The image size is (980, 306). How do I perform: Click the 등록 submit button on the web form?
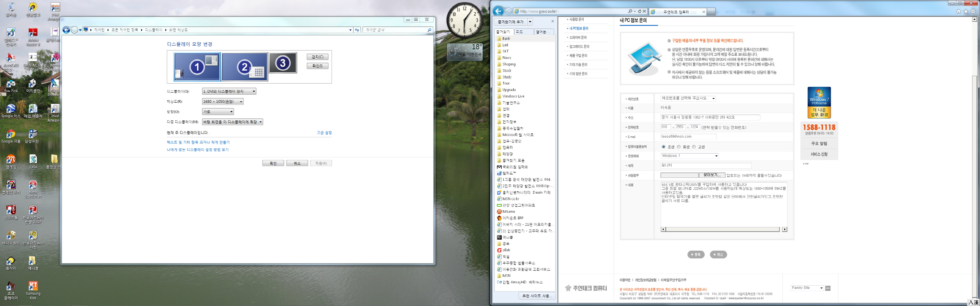click(x=696, y=254)
